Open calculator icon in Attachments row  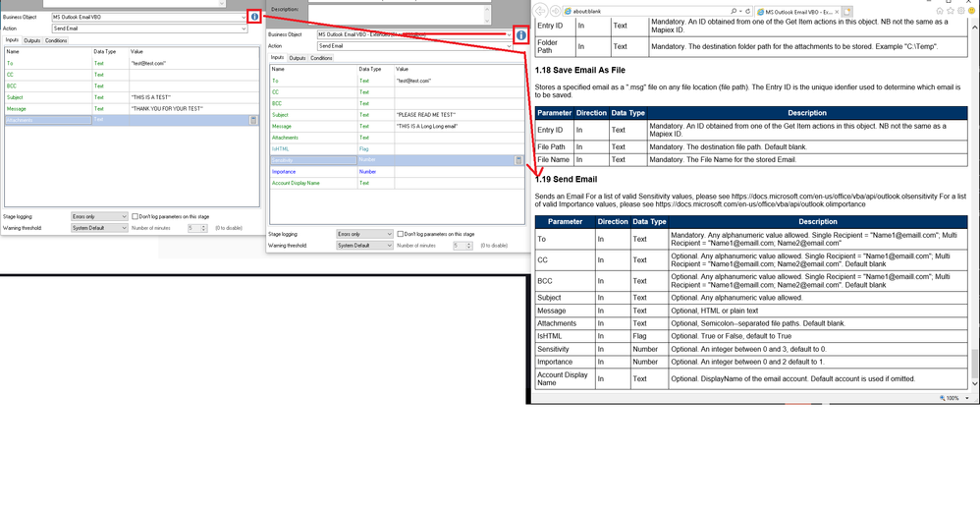(253, 120)
